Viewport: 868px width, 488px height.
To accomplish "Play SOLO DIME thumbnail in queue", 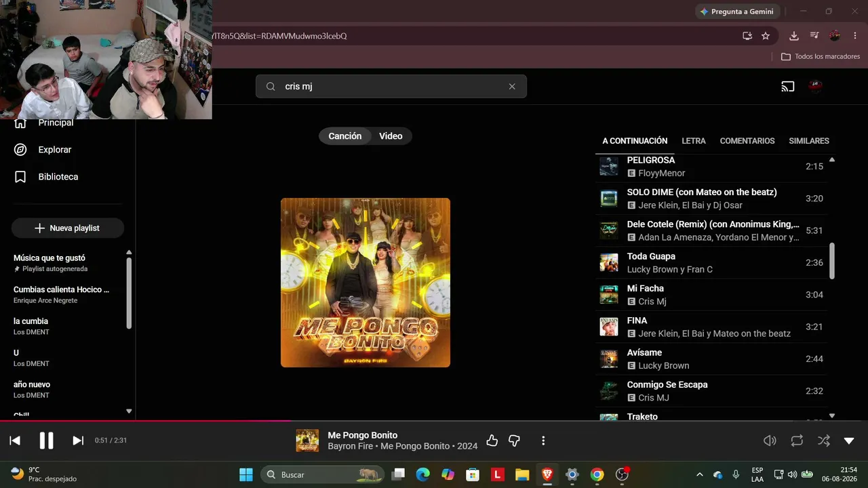I will click(609, 199).
